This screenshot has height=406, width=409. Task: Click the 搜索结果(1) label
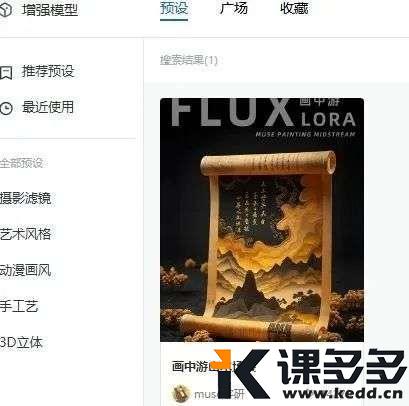[x=189, y=60]
